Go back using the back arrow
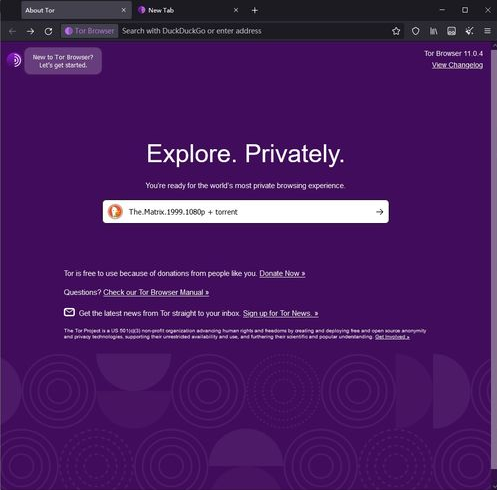The height and width of the screenshot is (490, 497). (x=12, y=31)
